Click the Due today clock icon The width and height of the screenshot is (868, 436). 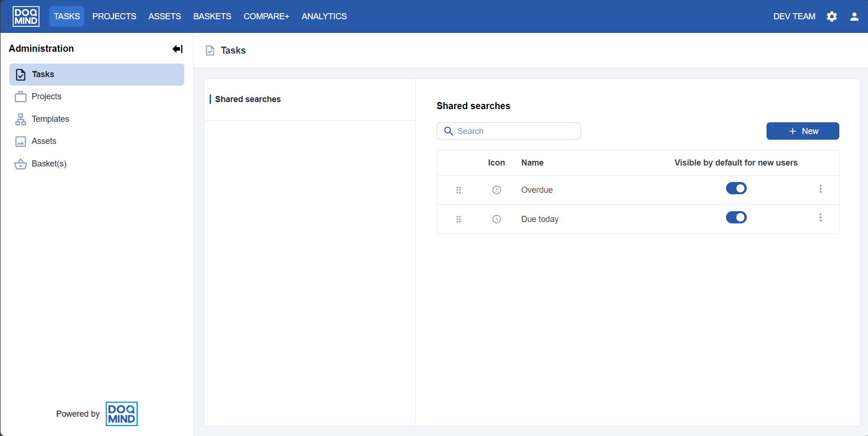(x=497, y=219)
